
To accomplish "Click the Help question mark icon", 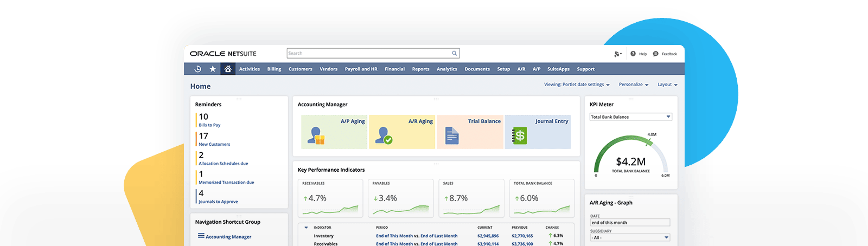I will [x=633, y=54].
